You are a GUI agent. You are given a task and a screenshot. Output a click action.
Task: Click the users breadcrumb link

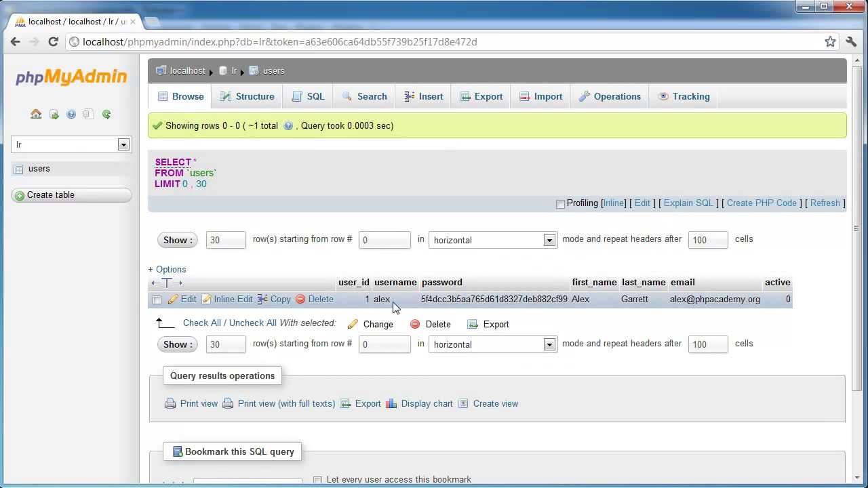pyautogui.click(x=273, y=70)
